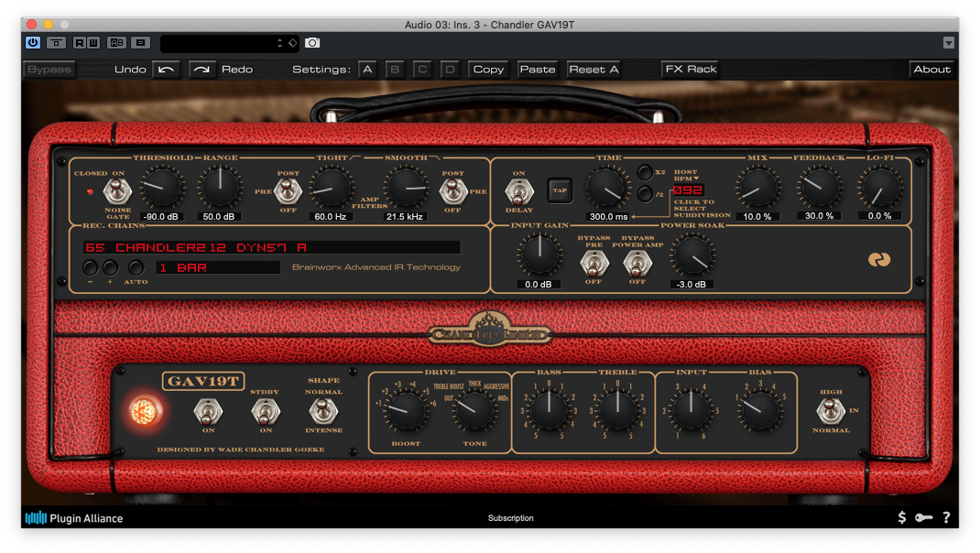
Task: Click the preset up/down stepper arrows
Action: (x=279, y=43)
